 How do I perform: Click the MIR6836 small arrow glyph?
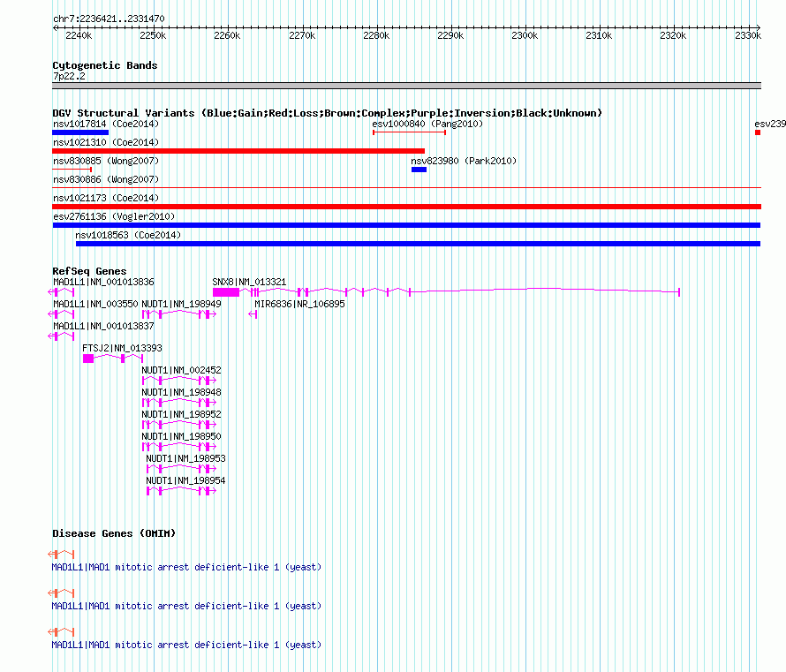click(253, 314)
